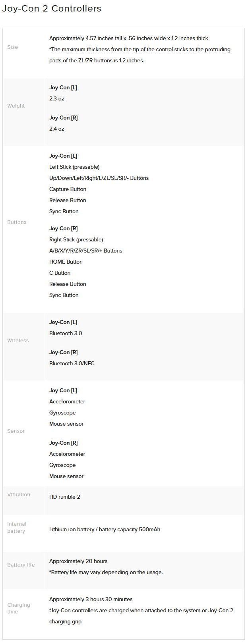Select the Charging time row label
This screenshot has height=644, width=248.
(19, 608)
